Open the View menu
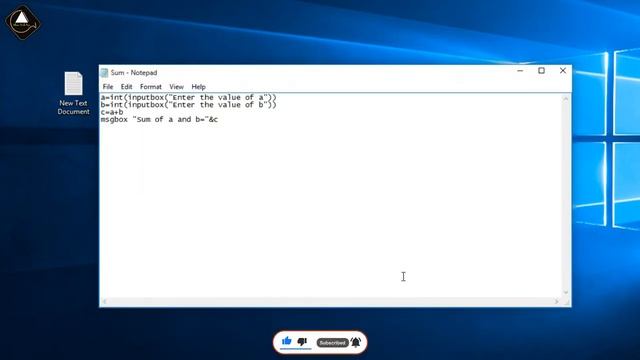640x360 pixels. pyautogui.click(x=176, y=87)
